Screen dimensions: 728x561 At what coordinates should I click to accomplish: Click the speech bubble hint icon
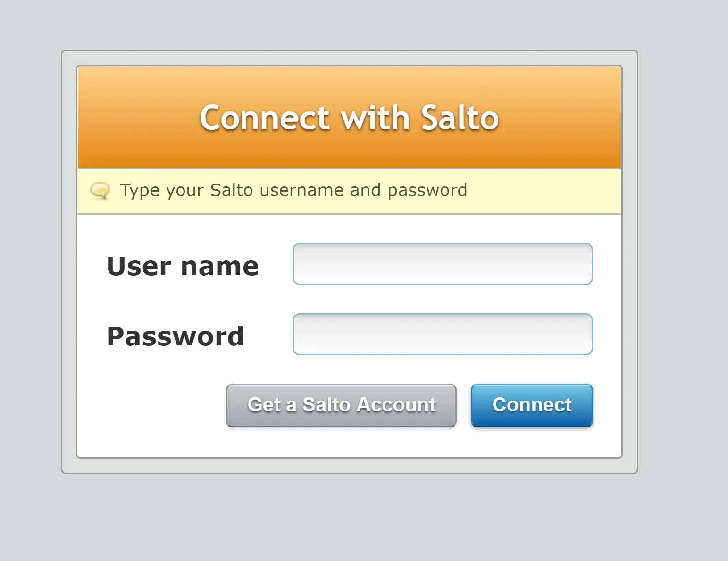tap(100, 191)
